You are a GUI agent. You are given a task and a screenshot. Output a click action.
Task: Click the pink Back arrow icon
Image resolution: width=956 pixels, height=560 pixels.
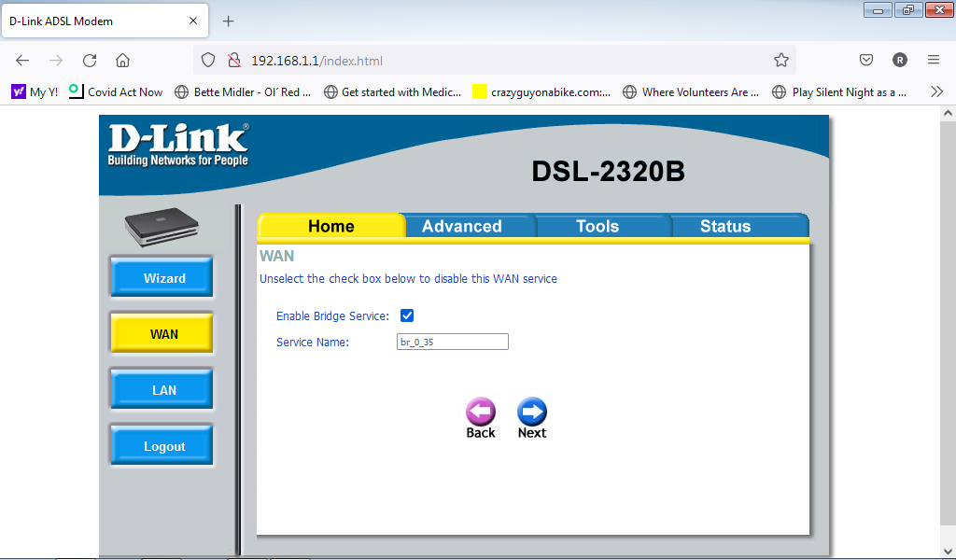pos(481,412)
